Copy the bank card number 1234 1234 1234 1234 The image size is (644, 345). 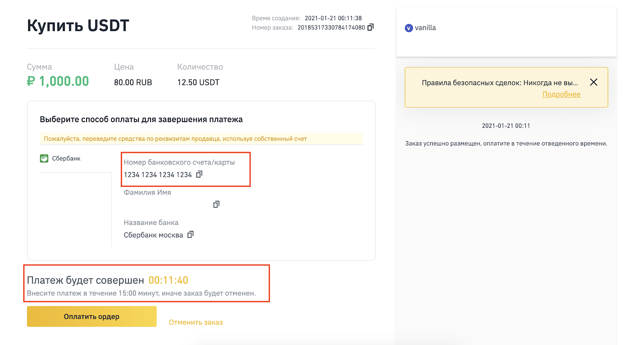[199, 174]
